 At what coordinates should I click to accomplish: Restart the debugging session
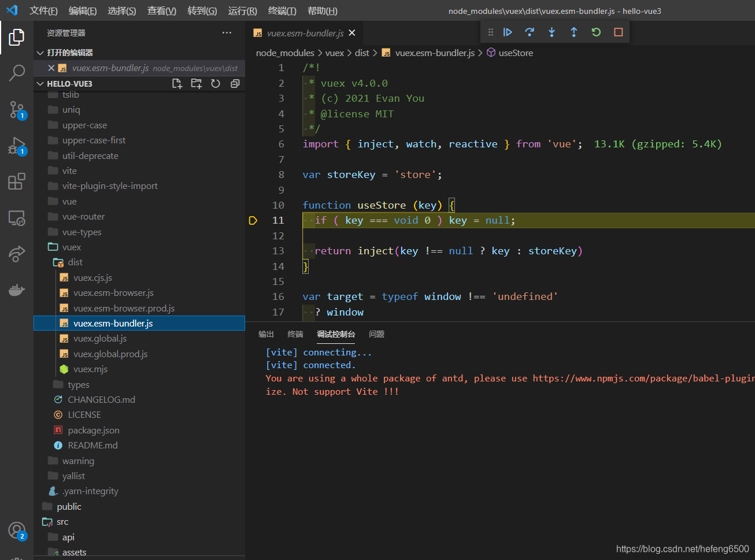[x=596, y=32]
